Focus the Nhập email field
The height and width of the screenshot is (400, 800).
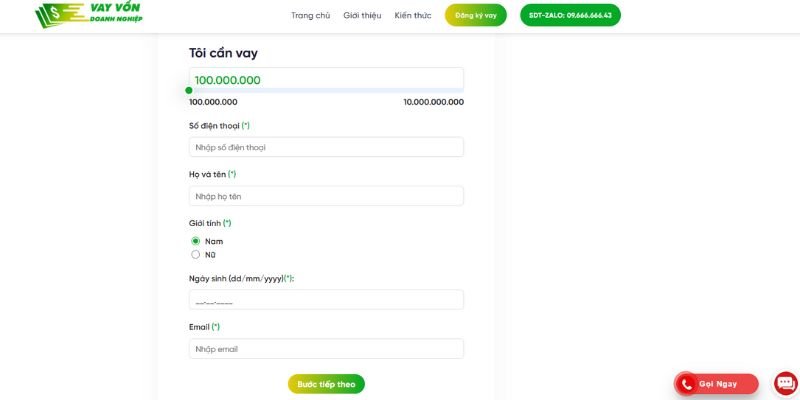[x=327, y=349]
